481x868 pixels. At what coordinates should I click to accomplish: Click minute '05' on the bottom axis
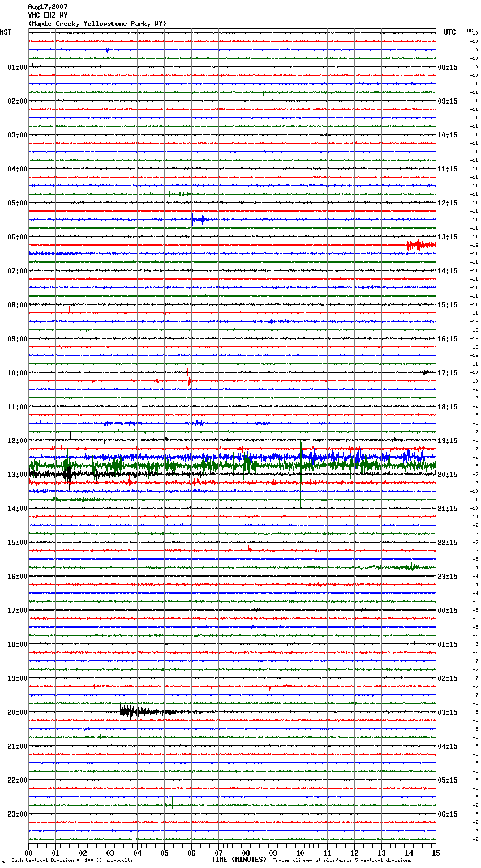pyautogui.click(x=164, y=853)
